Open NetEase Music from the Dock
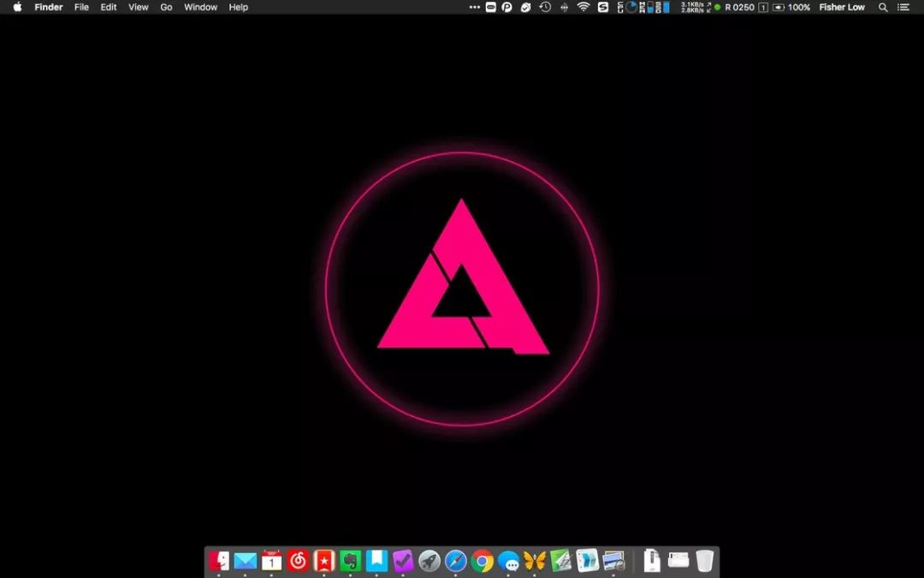 (x=298, y=561)
